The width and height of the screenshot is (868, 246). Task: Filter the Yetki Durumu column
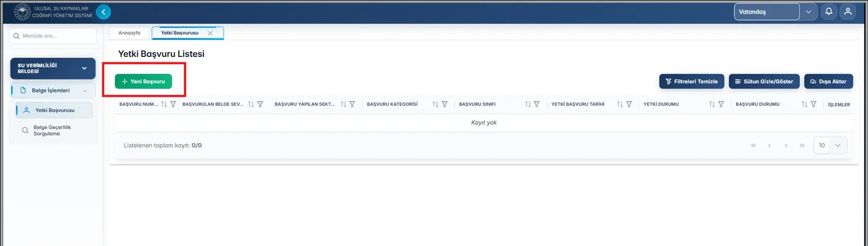click(x=721, y=105)
